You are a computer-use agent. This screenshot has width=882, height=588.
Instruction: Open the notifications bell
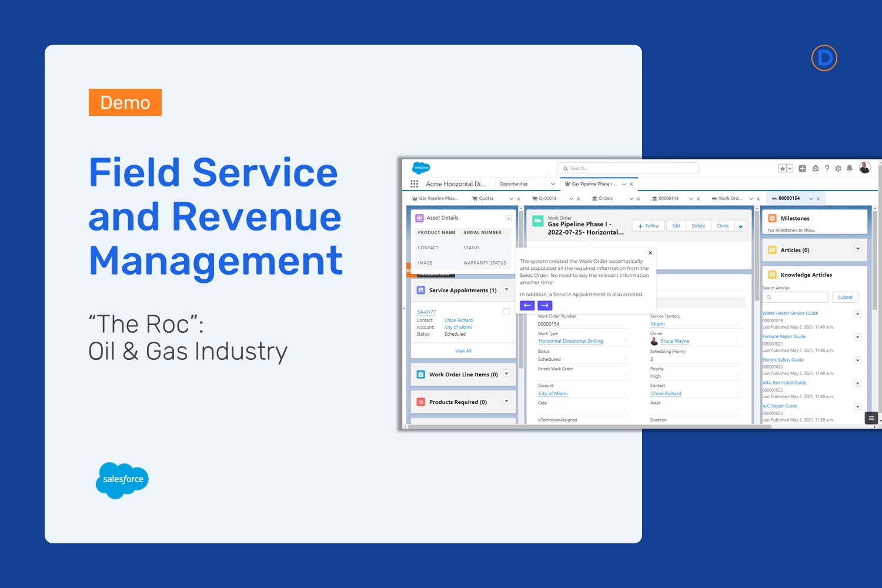850,168
